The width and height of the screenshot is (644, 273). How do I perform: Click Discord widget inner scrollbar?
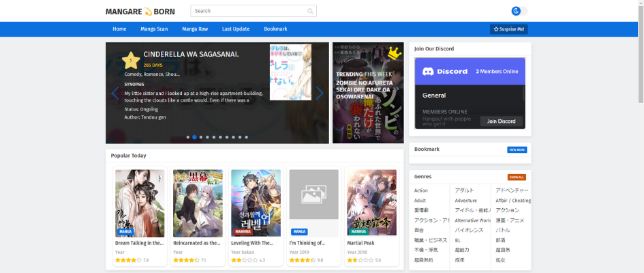pyautogui.click(x=524, y=93)
